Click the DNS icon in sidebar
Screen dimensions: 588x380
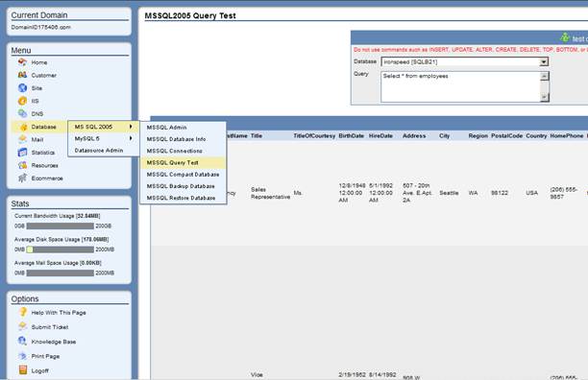pos(22,113)
